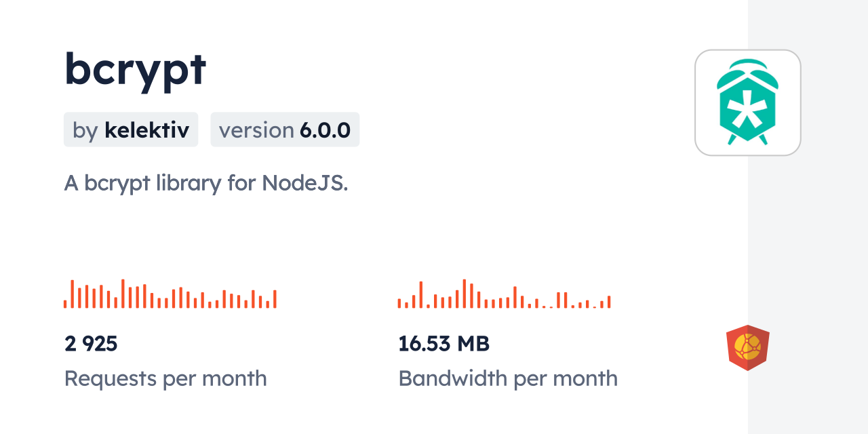
Task: Click the "Requests per month" label
Action: click(165, 378)
